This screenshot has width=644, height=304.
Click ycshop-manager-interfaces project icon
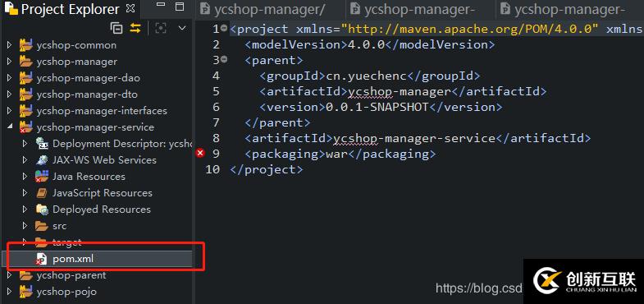(x=25, y=111)
